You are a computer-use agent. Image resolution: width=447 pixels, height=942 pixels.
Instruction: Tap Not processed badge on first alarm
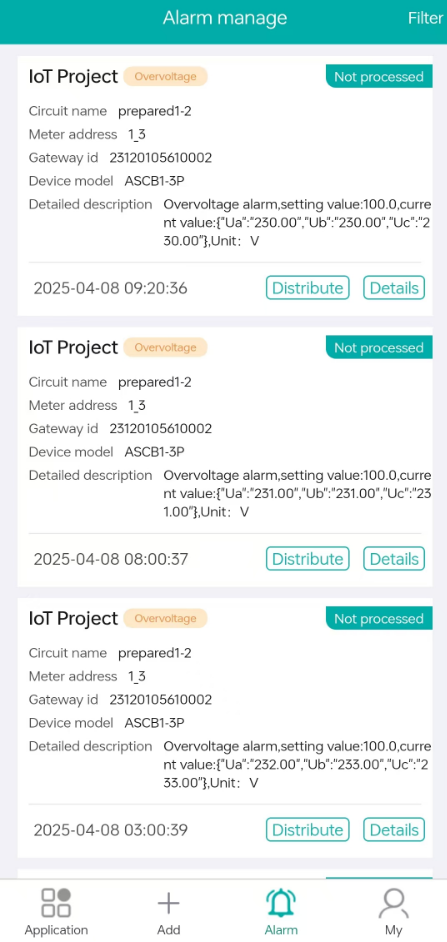[379, 77]
